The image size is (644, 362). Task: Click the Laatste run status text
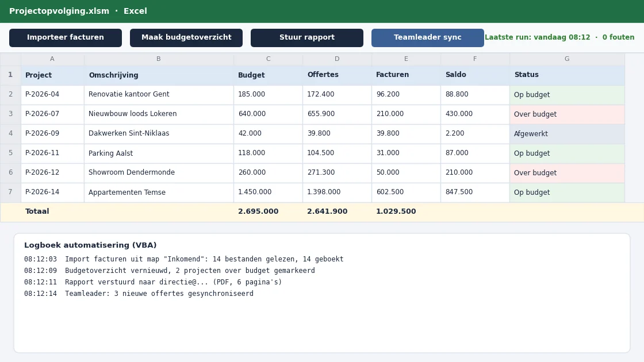coord(559,37)
